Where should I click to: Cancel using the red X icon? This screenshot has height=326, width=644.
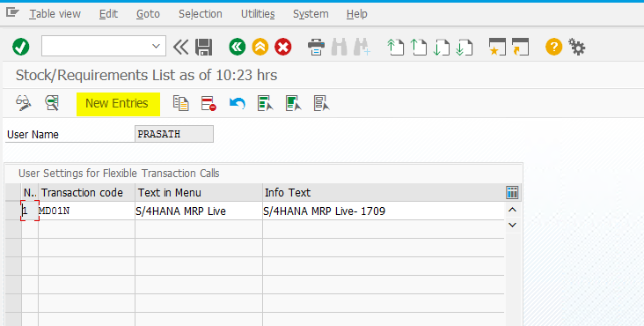[x=283, y=47]
